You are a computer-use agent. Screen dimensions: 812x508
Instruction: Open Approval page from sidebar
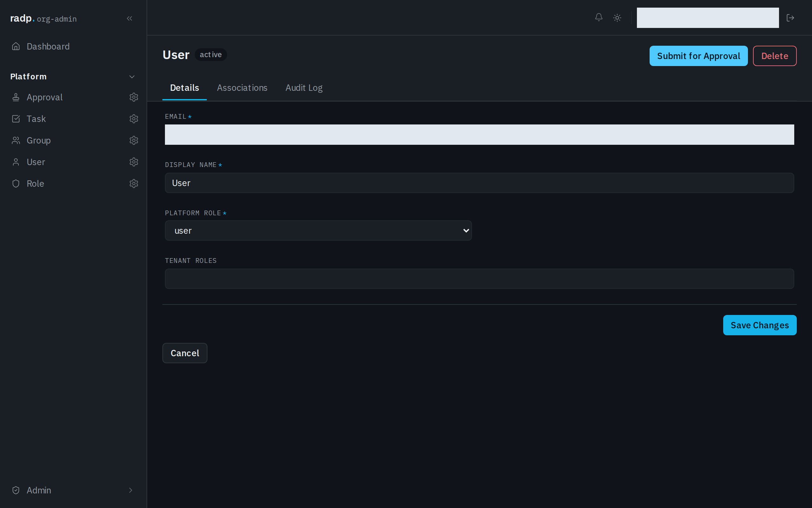tap(45, 97)
